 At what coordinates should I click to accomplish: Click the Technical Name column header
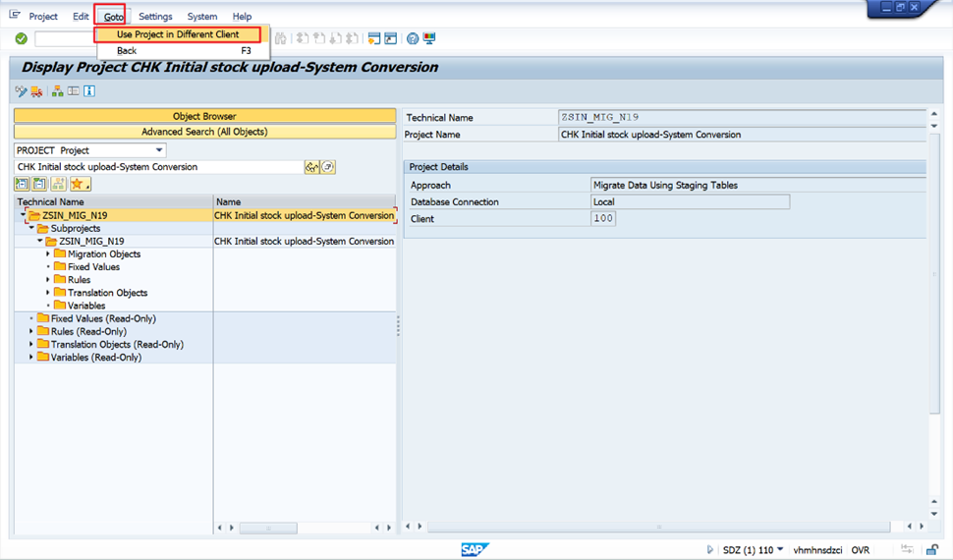(x=114, y=201)
